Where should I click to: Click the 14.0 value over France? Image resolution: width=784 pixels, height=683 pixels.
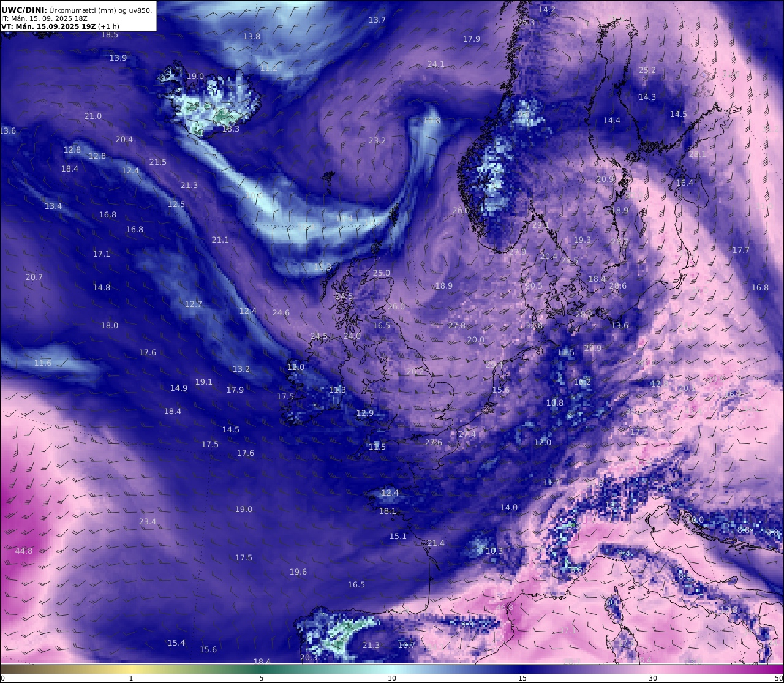click(508, 507)
